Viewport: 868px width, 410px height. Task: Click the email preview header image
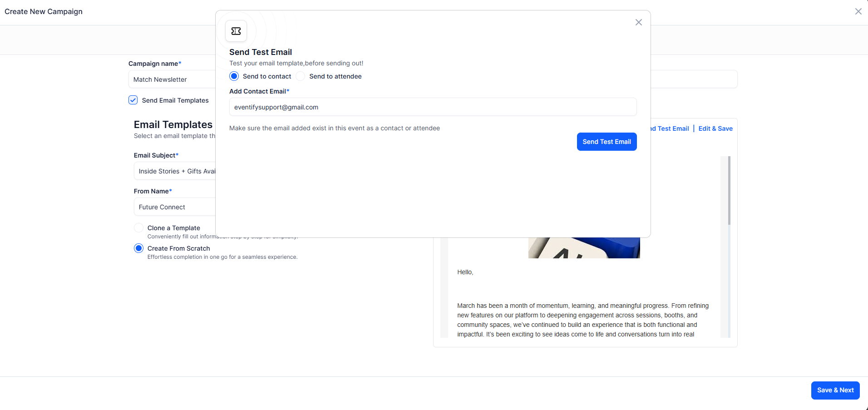pos(584,248)
